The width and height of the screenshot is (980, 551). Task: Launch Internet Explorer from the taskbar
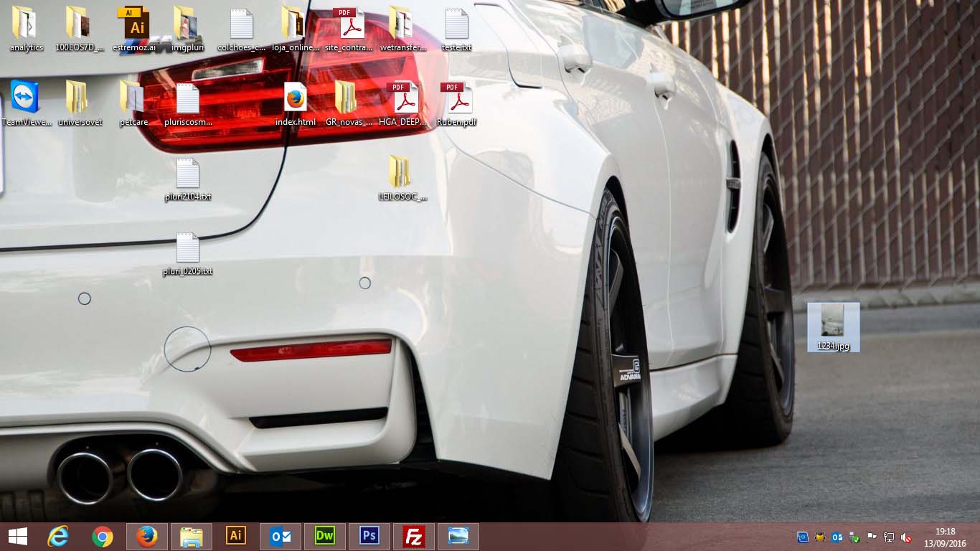click(58, 537)
